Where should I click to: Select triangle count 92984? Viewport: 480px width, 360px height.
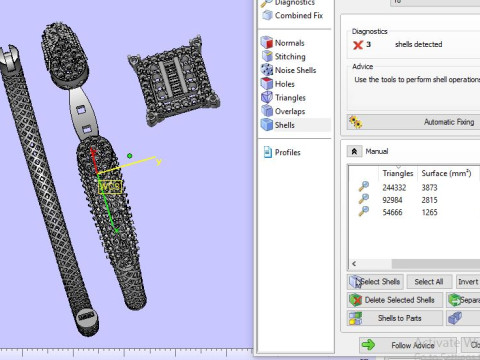392,200
